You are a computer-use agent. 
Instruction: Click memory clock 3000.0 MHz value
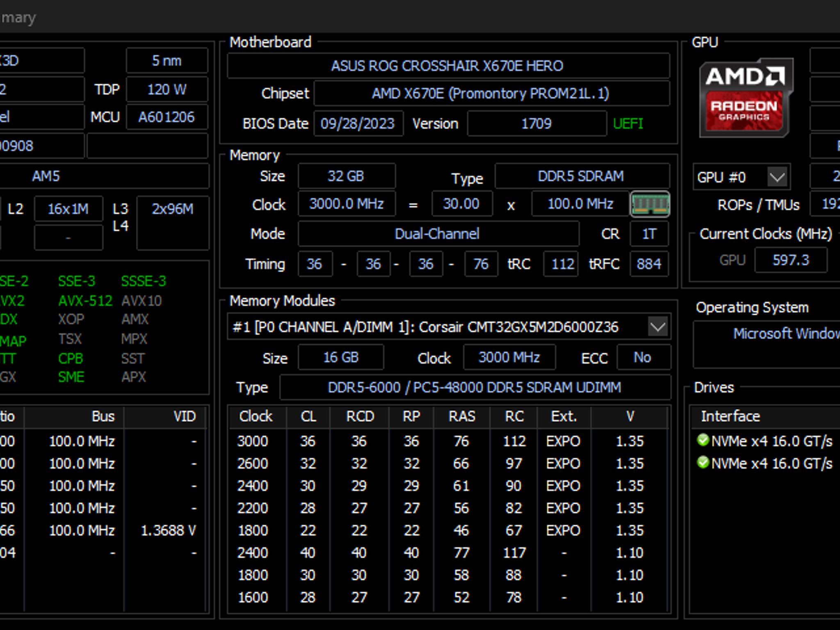pos(346,204)
